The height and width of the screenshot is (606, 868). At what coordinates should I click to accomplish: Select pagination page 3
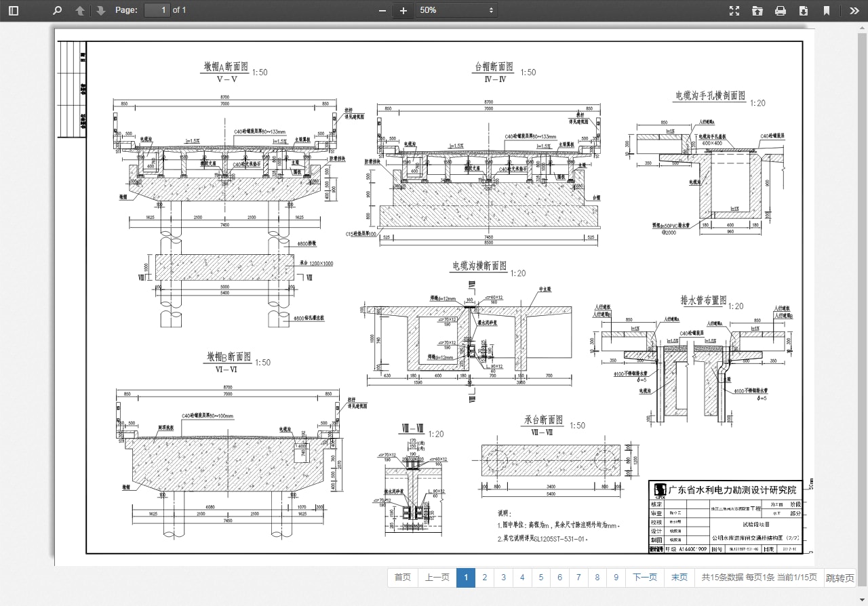[503, 578]
